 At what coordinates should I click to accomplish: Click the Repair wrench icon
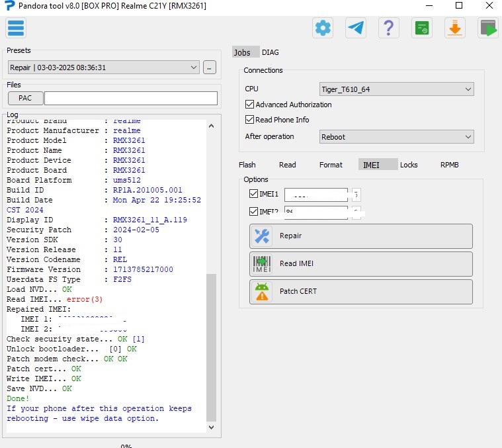[x=262, y=236]
